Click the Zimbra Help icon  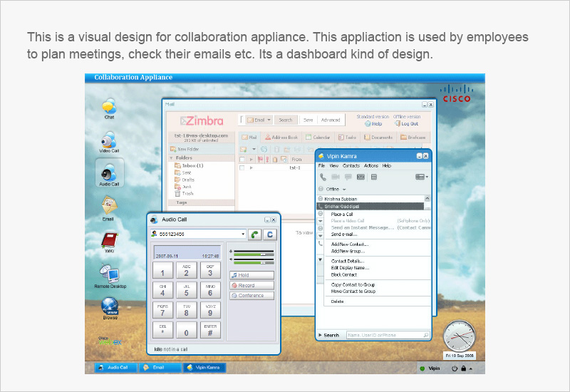(x=368, y=123)
